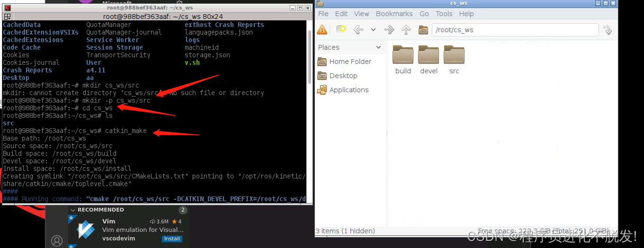Click the Desktop icon in Places sidebar

[x=322, y=76]
